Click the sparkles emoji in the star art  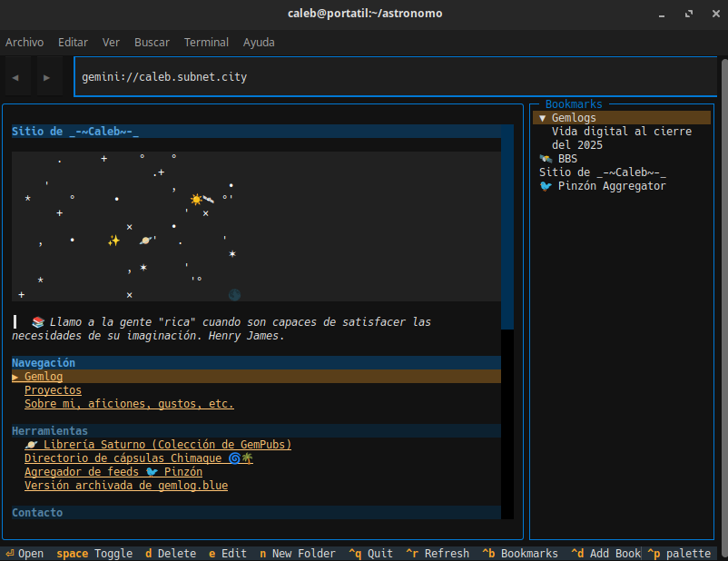(x=113, y=241)
